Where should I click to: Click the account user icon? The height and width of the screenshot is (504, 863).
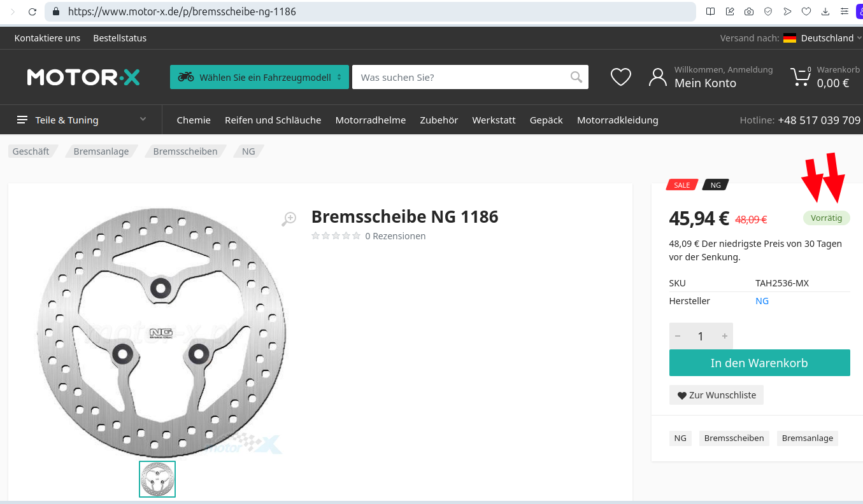(657, 77)
